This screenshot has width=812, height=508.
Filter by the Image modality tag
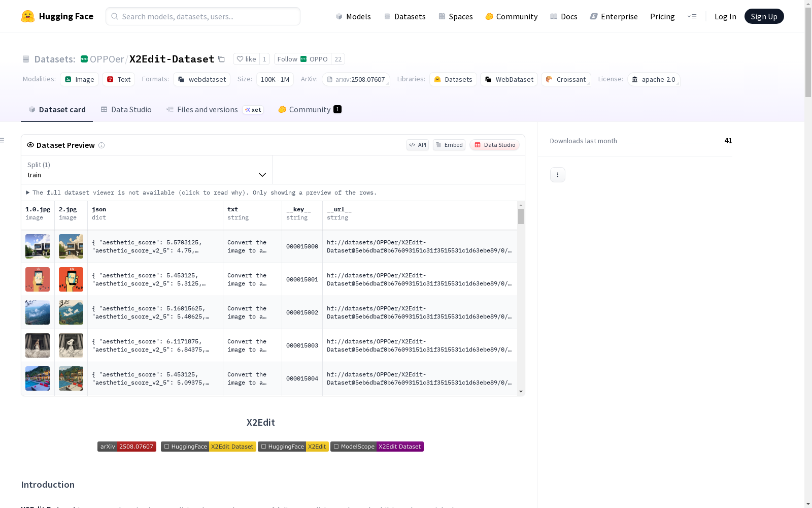click(80, 79)
